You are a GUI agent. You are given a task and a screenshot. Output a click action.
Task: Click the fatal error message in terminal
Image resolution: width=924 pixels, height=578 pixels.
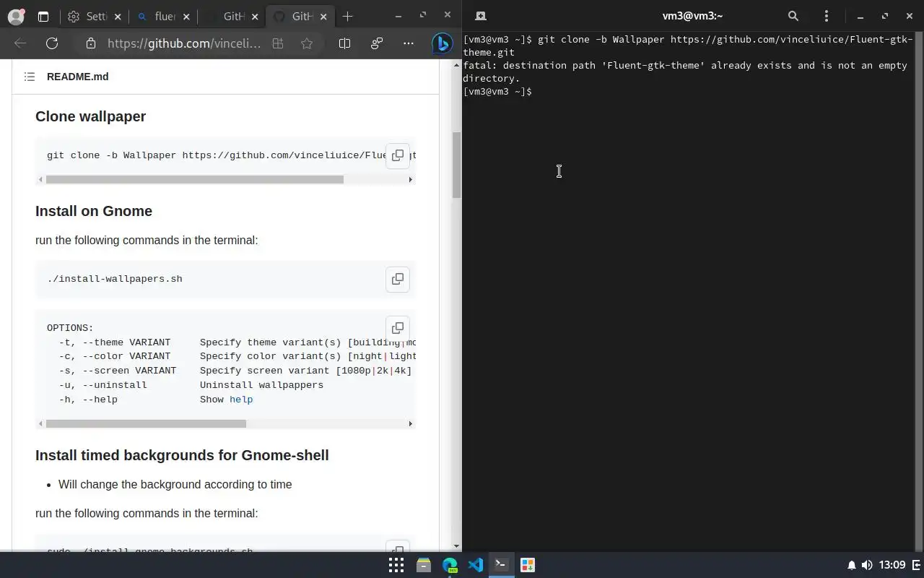(685, 72)
